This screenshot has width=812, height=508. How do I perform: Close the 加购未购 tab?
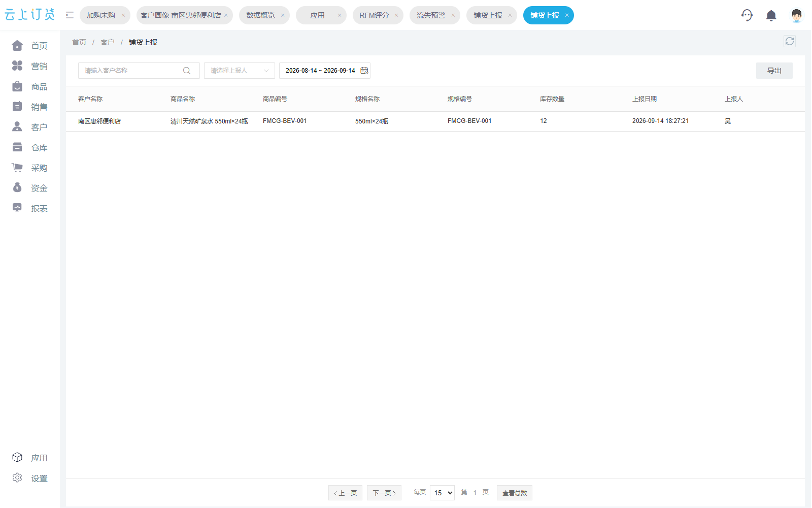point(123,15)
